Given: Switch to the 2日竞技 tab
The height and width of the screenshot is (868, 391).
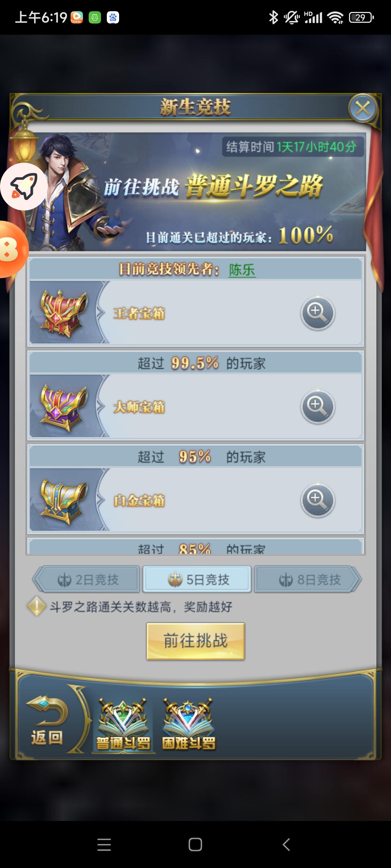Looking at the screenshot, I should (87, 579).
